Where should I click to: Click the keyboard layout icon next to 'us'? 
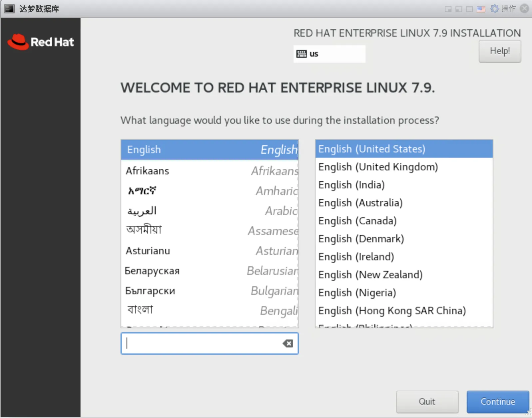[x=301, y=54]
